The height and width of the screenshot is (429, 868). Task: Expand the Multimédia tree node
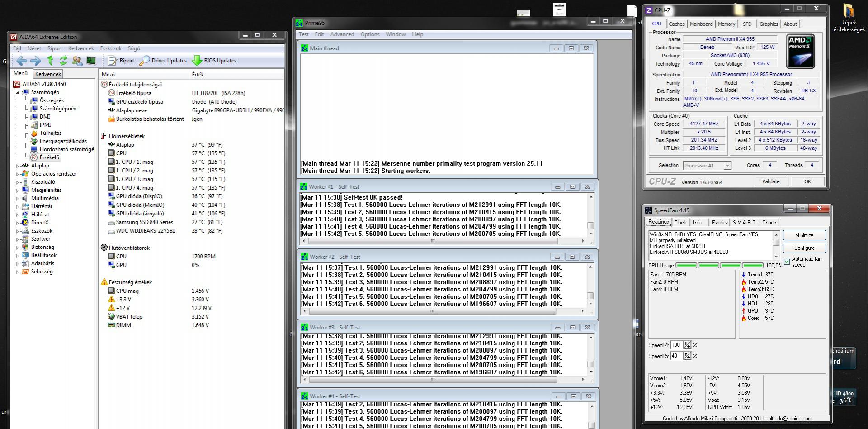pos(18,198)
